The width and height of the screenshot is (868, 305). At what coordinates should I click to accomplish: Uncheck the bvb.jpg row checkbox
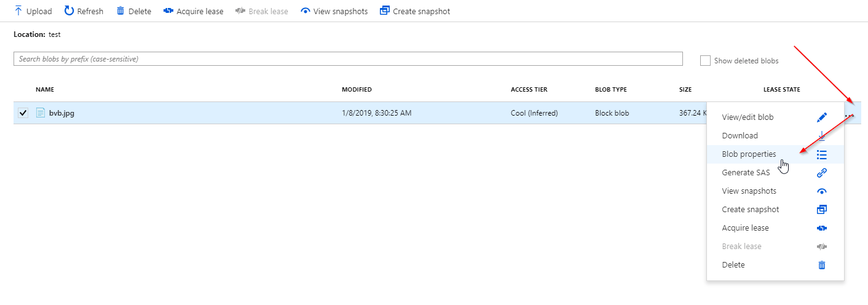click(23, 113)
